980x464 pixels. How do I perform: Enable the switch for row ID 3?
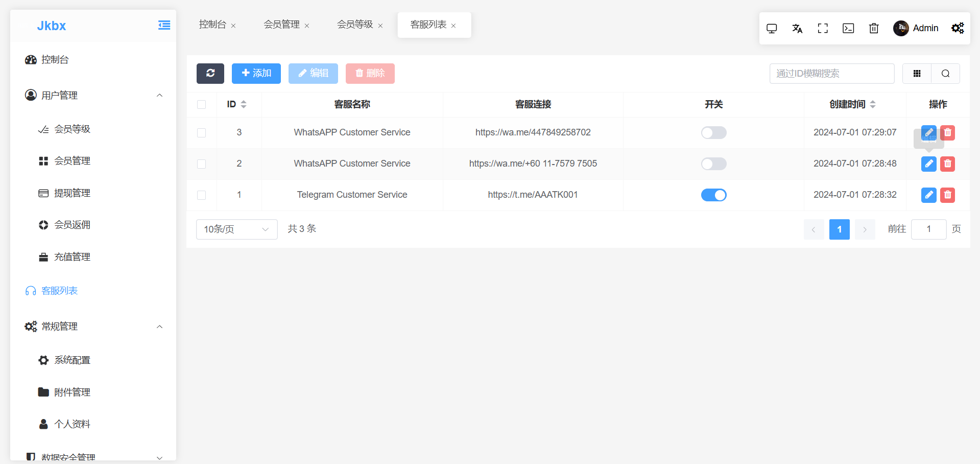point(713,133)
